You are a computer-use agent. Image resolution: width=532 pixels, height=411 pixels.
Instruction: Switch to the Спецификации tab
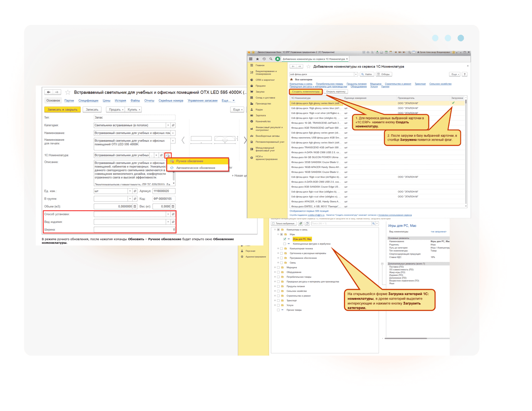pos(88,101)
